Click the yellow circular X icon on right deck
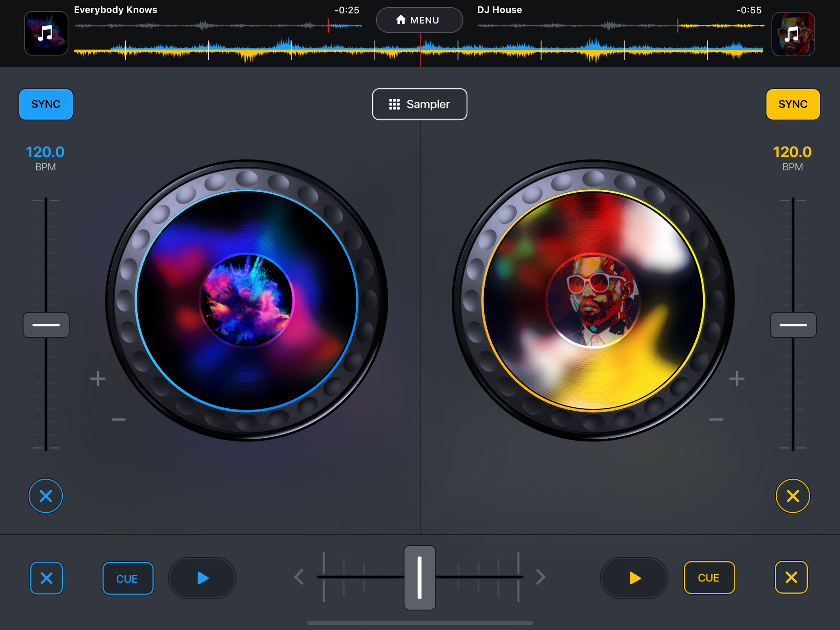The image size is (840, 630). (793, 496)
